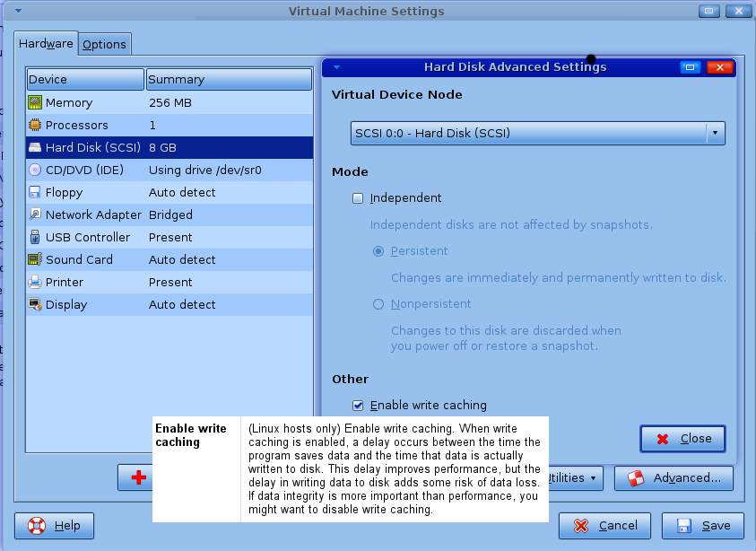Click the red plus add-device icon
The height and width of the screenshot is (551, 756).
point(139,477)
